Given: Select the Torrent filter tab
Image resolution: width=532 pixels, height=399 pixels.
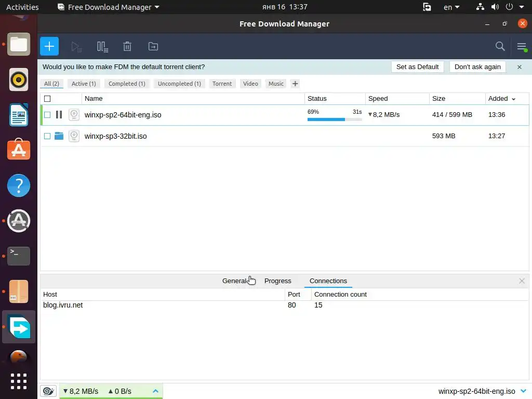Looking at the screenshot, I should coord(222,84).
